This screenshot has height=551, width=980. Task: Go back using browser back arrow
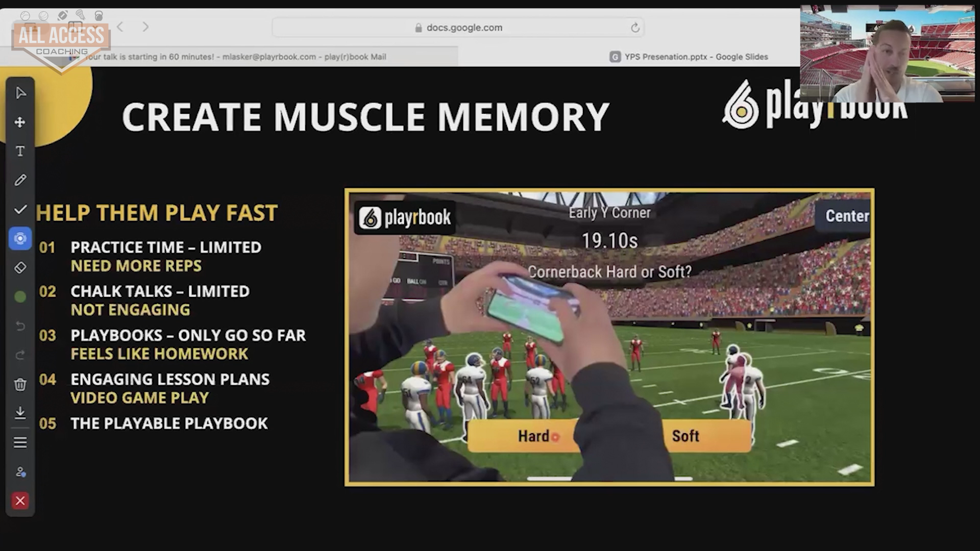120,27
